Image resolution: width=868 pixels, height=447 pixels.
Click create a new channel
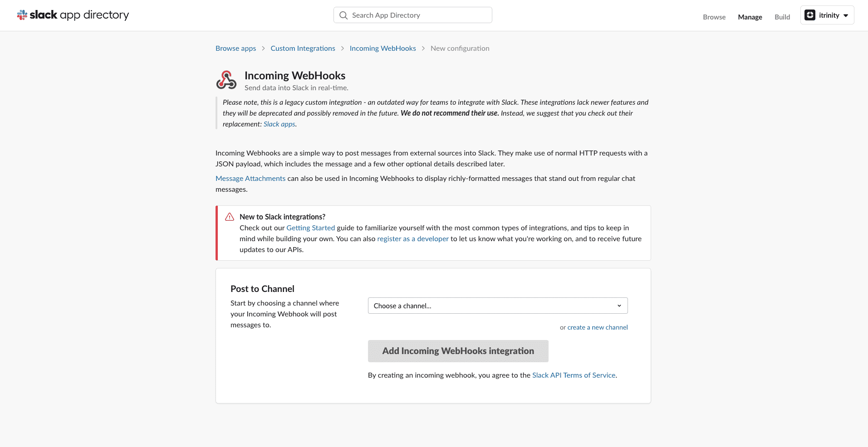[x=597, y=327]
